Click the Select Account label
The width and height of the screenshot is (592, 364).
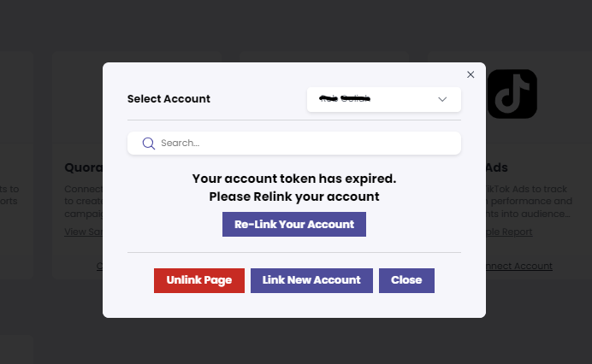[169, 99]
